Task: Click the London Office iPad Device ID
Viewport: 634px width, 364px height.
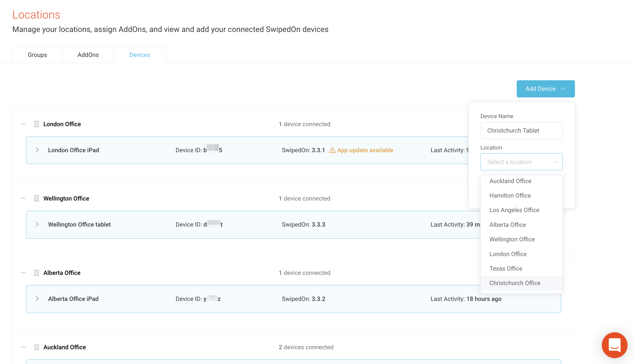Action: (x=199, y=150)
